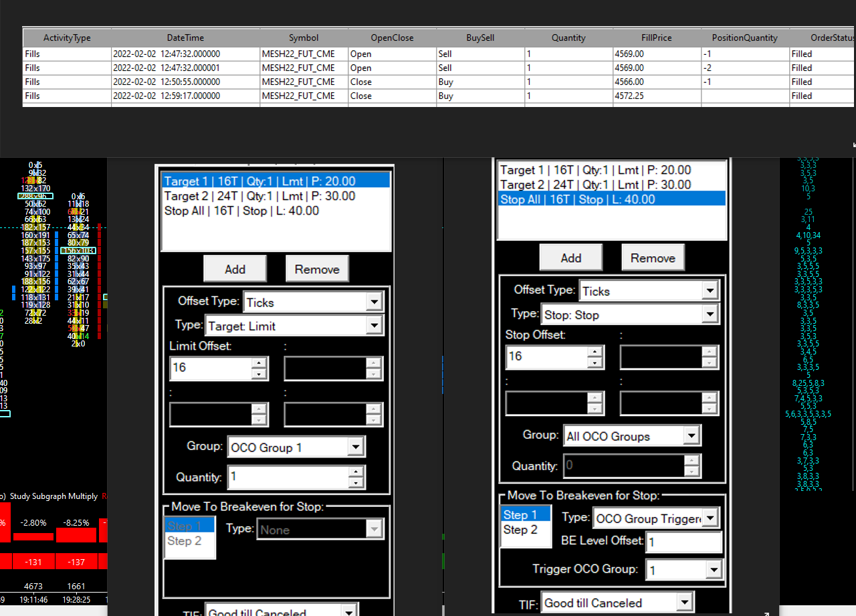The height and width of the screenshot is (616, 856).
Task: Open the 'Target: Limit' Type dropdown
Action: coord(374,326)
